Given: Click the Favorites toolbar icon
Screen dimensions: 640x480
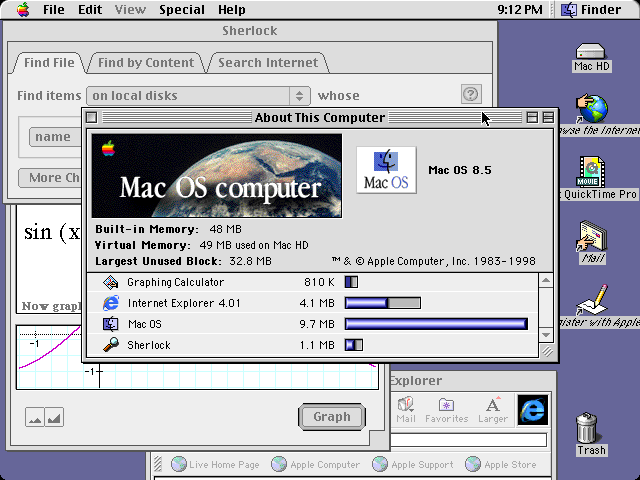Looking at the screenshot, I should click(x=447, y=410).
